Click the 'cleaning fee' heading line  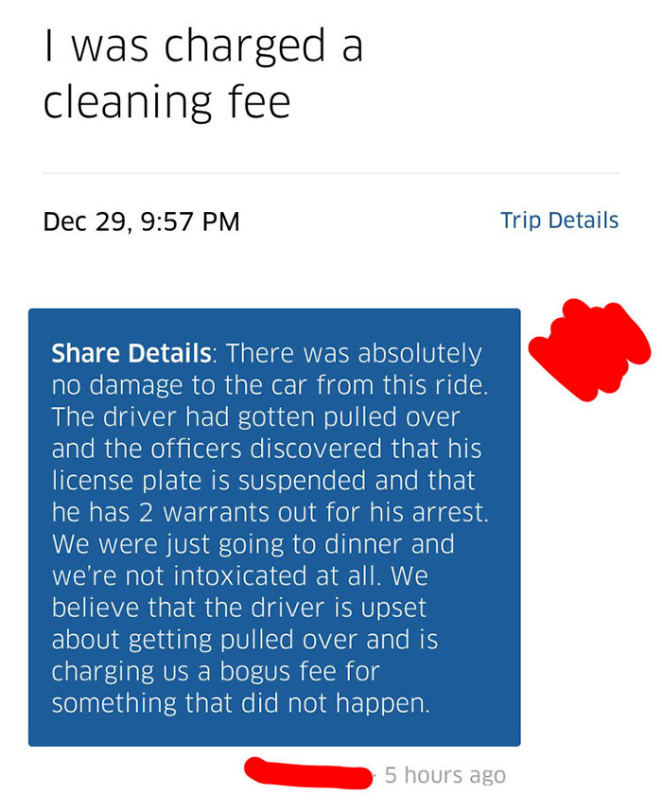pyautogui.click(x=166, y=102)
